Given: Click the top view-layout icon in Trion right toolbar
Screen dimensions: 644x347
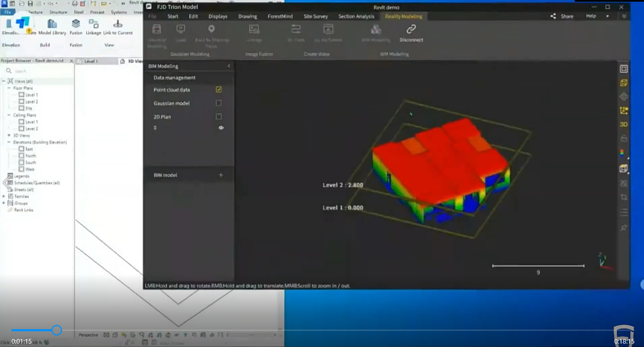Looking at the screenshot, I should pos(624,69).
